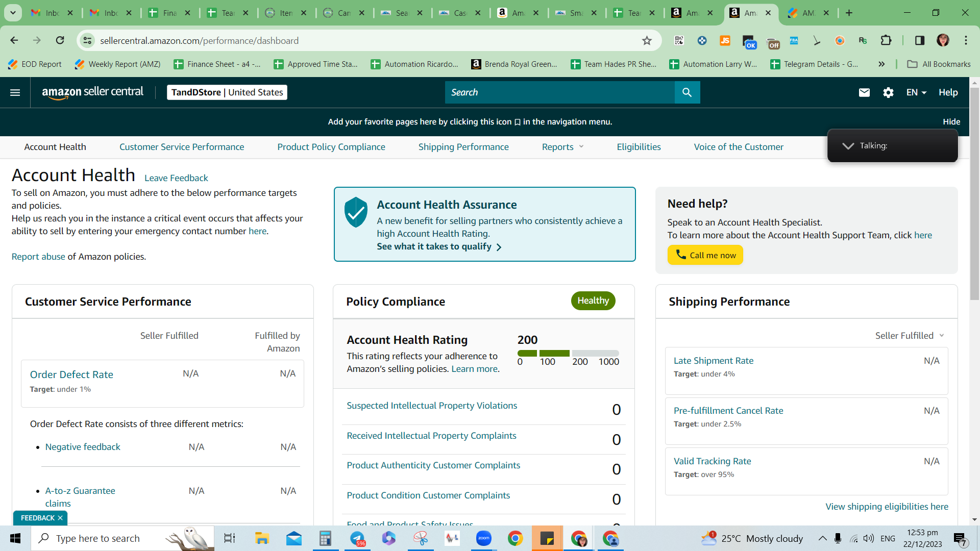Expand the Reports menu
The width and height of the screenshot is (980, 551).
pyautogui.click(x=562, y=147)
